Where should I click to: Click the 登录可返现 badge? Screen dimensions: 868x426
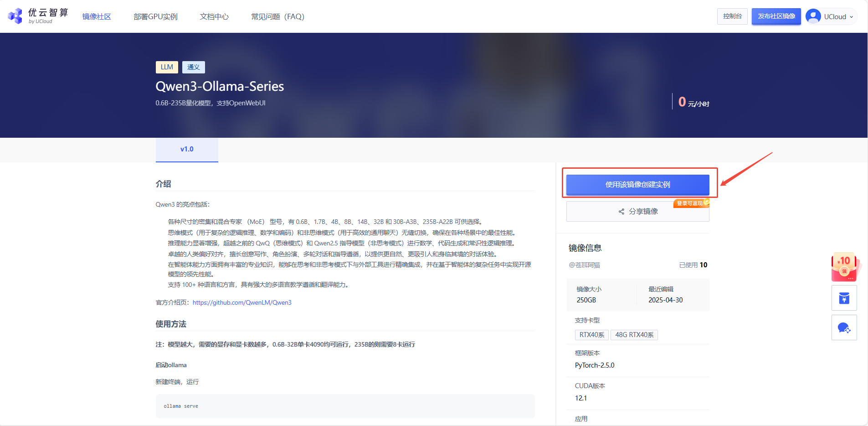point(691,203)
